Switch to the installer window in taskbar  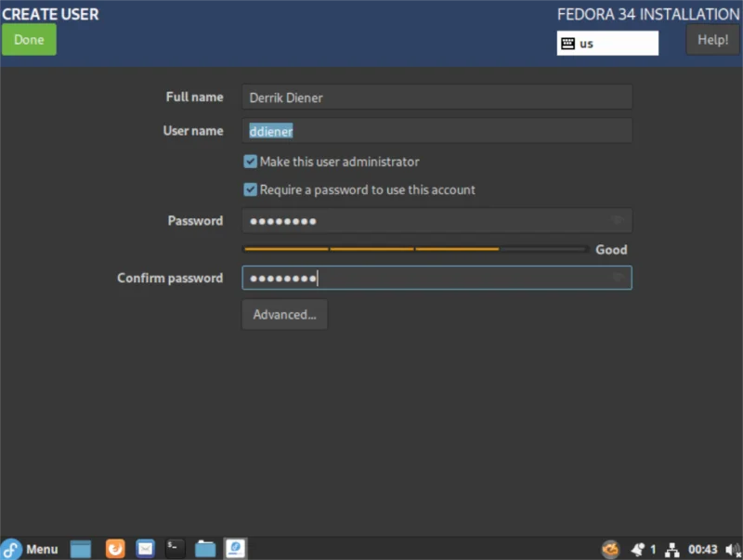coord(235,549)
